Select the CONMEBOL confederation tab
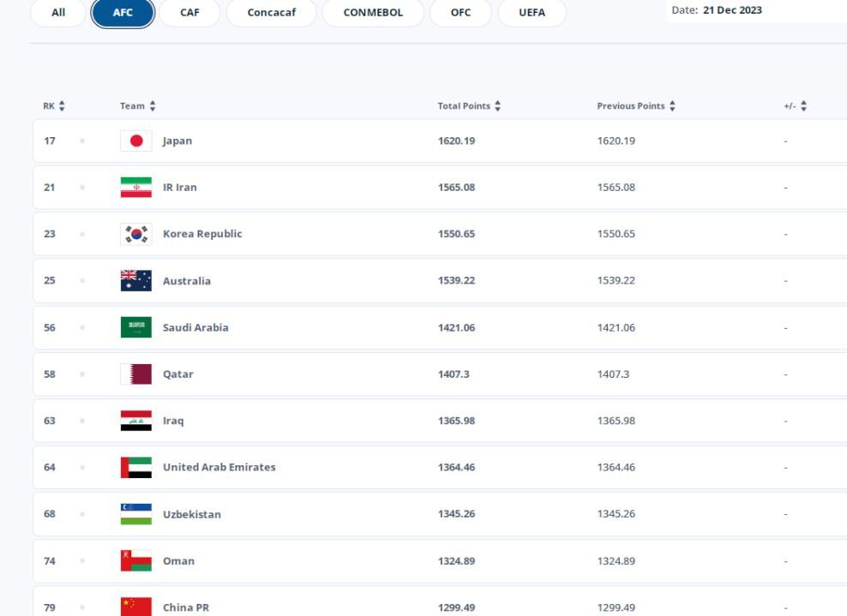Viewport: 847px width, 616px height. 372,12
